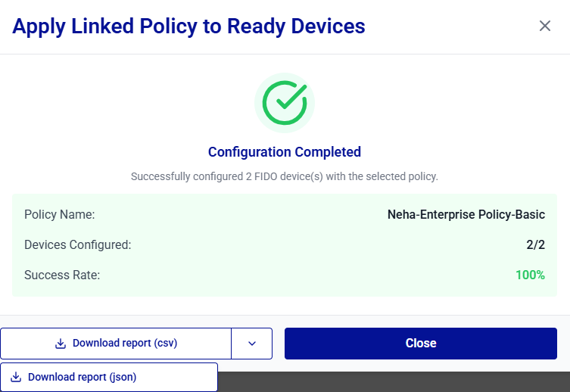Close the dialog with the X icon
The width and height of the screenshot is (570, 392).
(x=544, y=26)
